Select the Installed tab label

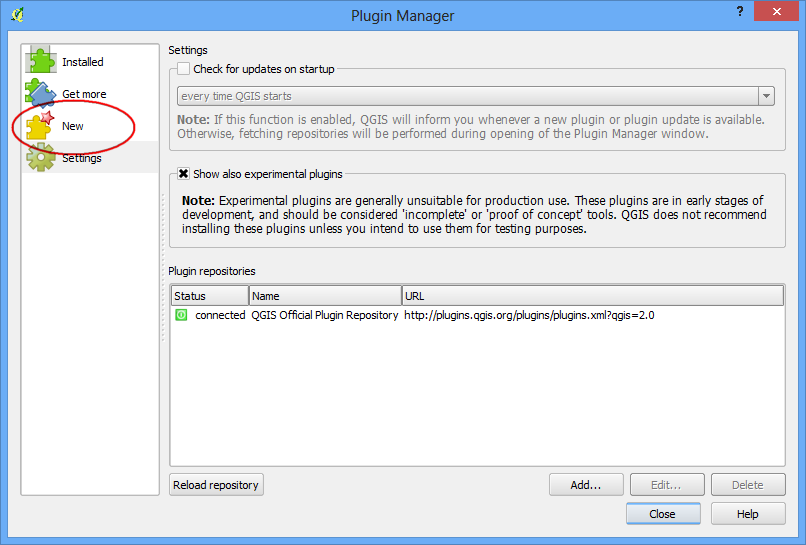[x=83, y=62]
